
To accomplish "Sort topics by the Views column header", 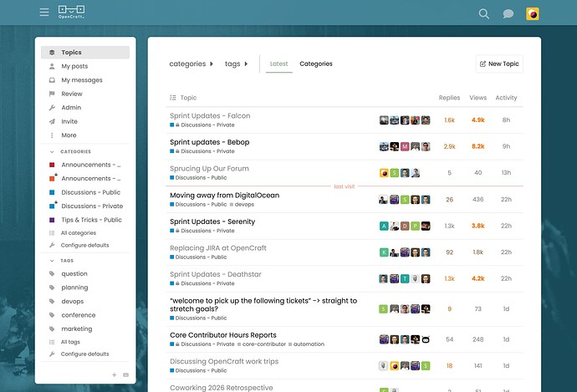I will (477, 98).
